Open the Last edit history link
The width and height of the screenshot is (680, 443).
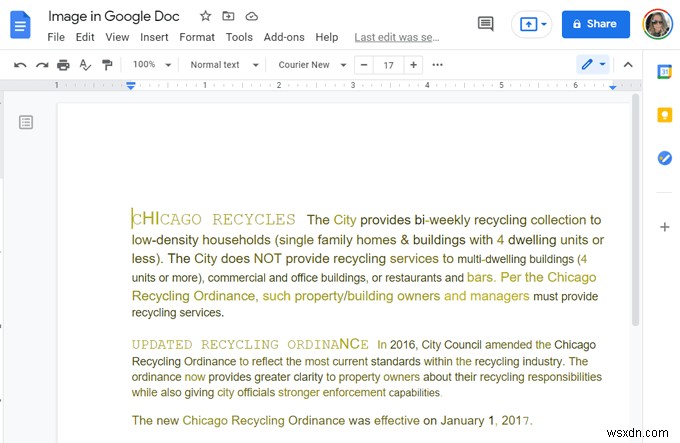[x=397, y=37]
